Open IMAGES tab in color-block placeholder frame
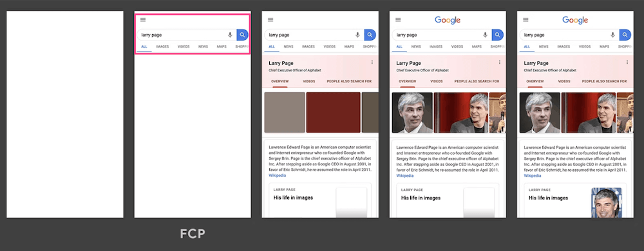Image resolution: width=644 pixels, height=251 pixels. [308, 47]
